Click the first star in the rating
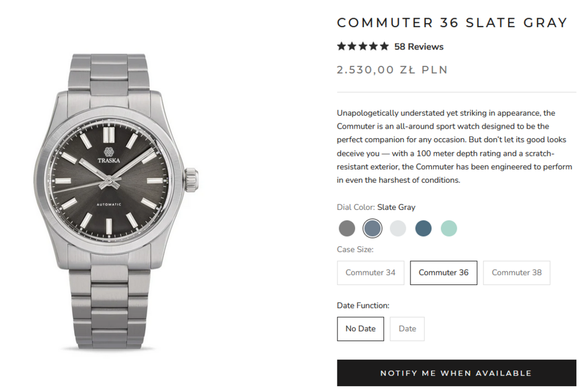Viewport: 588px width, 392px height. pyautogui.click(x=342, y=46)
